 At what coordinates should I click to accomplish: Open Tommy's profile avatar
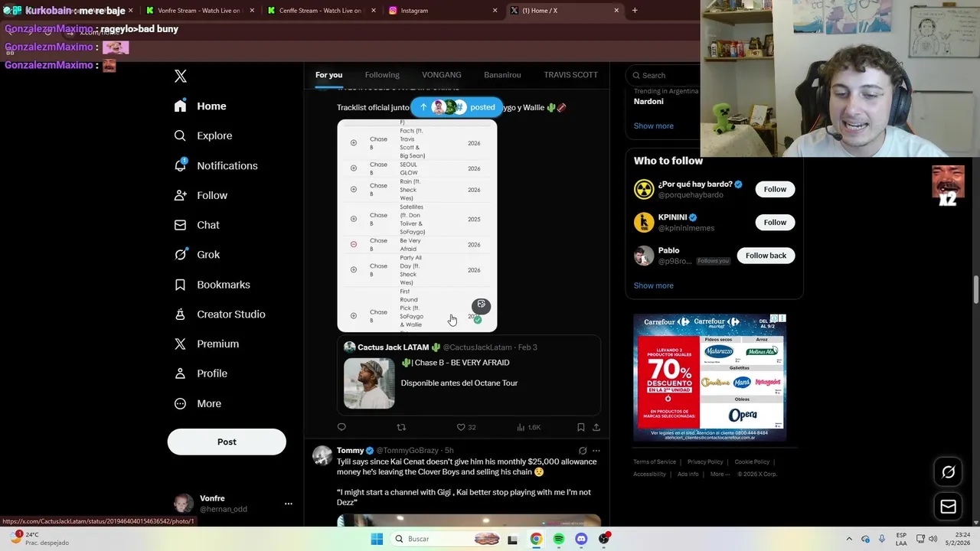322,455
